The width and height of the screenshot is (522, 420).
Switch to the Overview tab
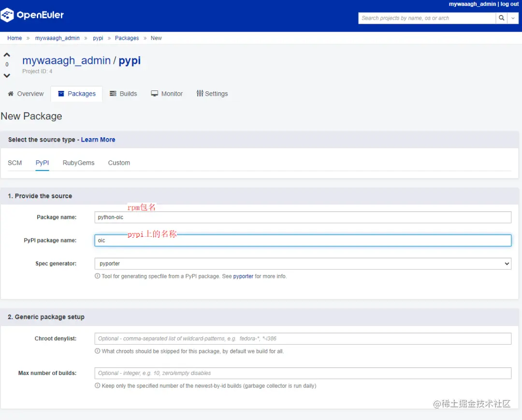[26, 93]
